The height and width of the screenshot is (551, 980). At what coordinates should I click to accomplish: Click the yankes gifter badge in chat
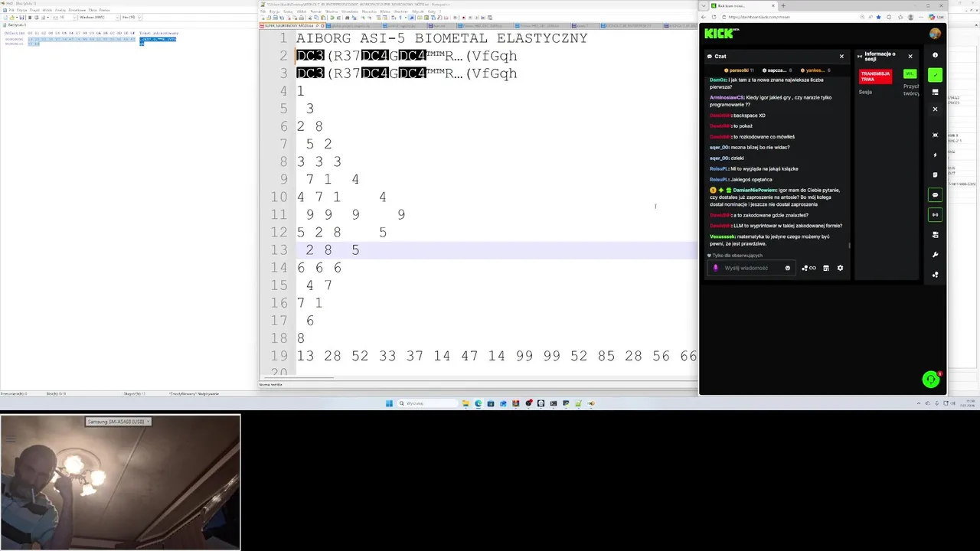pos(815,70)
